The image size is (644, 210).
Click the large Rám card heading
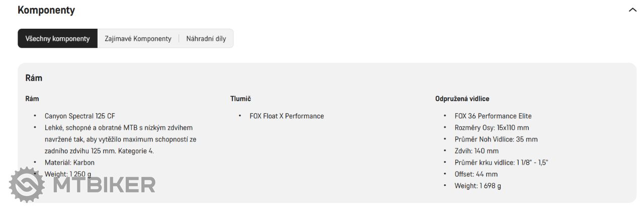34,78
